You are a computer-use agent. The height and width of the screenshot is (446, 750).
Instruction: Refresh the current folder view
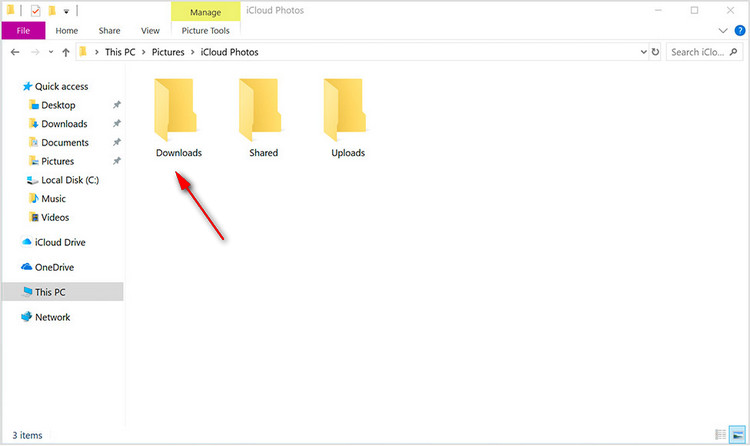(x=655, y=52)
